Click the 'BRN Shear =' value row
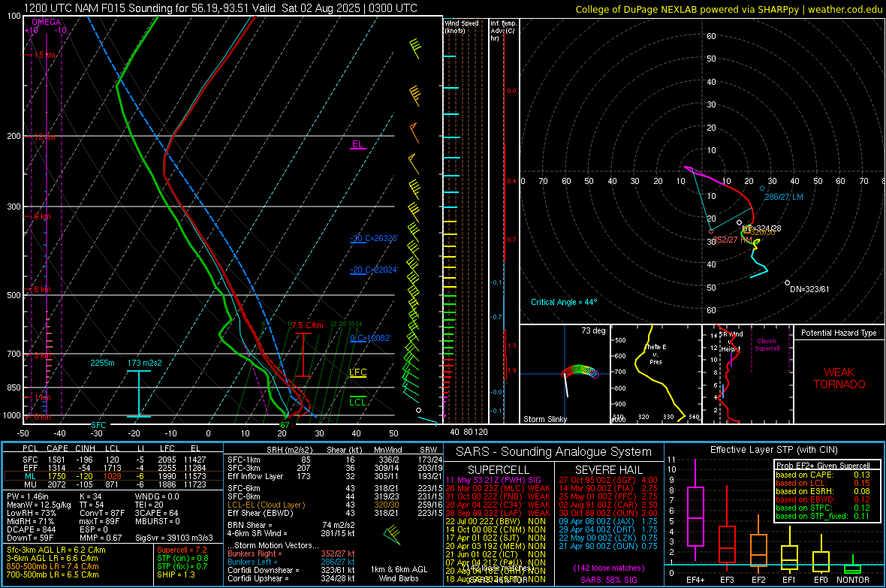Image resolution: width=886 pixels, height=588 pixels. tap(291, 525)
